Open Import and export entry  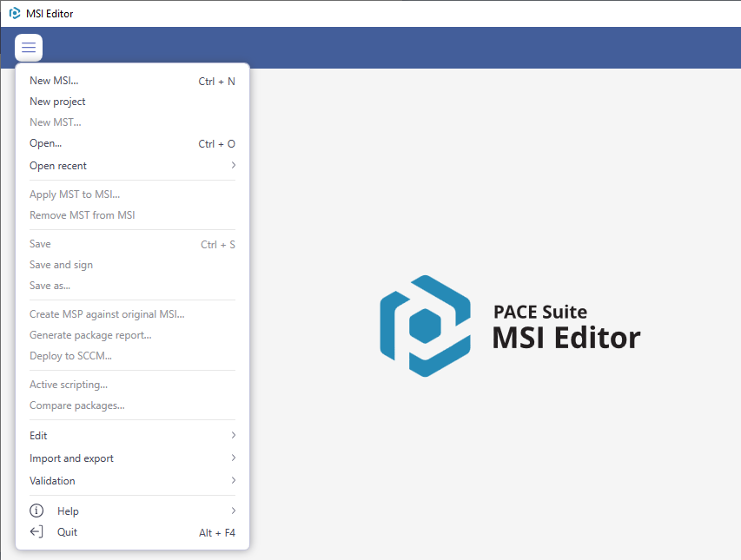(132, 458)
